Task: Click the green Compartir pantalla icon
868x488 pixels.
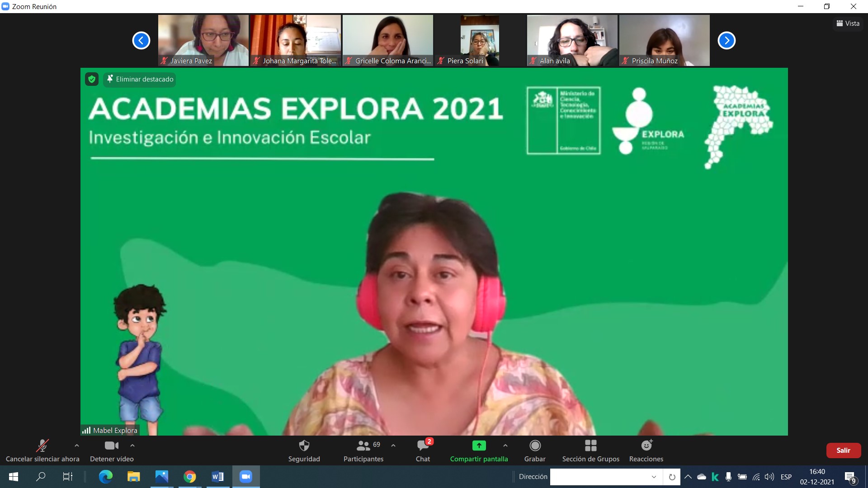Action: click(x=479, y=446)
